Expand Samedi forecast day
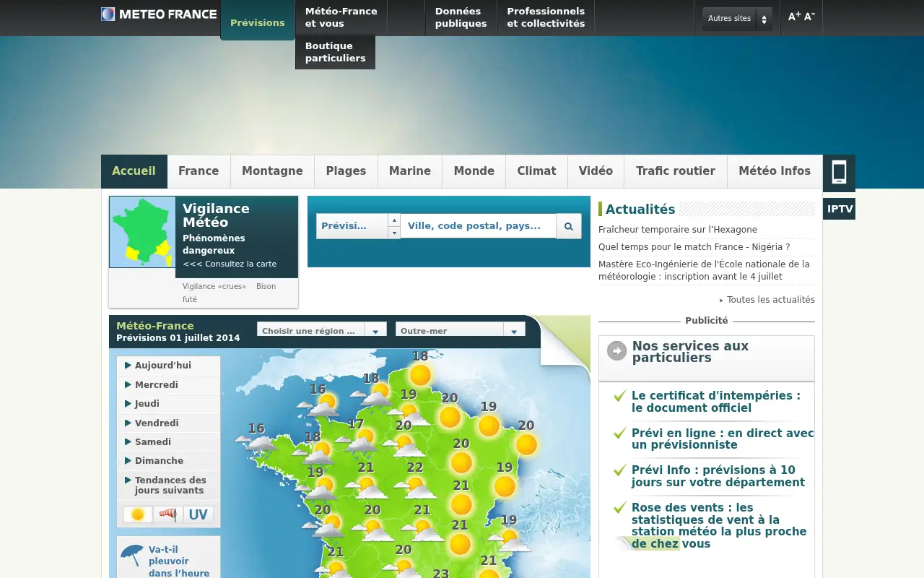 [168, 442]
